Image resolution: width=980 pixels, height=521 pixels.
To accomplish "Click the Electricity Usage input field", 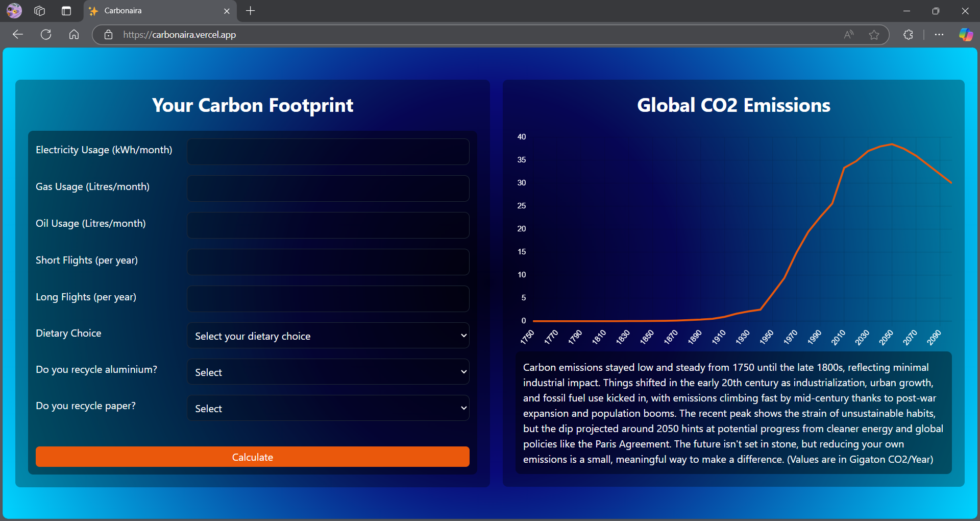I will coord(328,152).
